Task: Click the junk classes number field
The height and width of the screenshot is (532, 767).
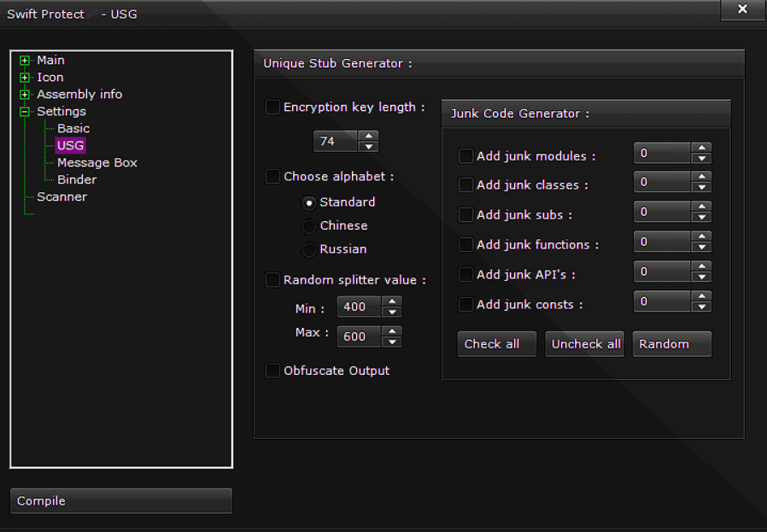Action: tap(662, 182)
